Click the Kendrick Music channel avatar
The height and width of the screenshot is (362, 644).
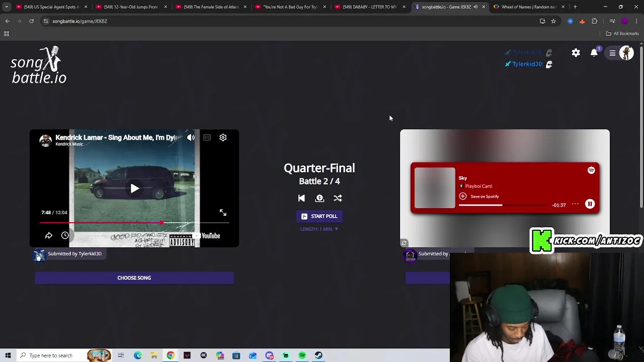pyautogui.click(x=46, y=141)
